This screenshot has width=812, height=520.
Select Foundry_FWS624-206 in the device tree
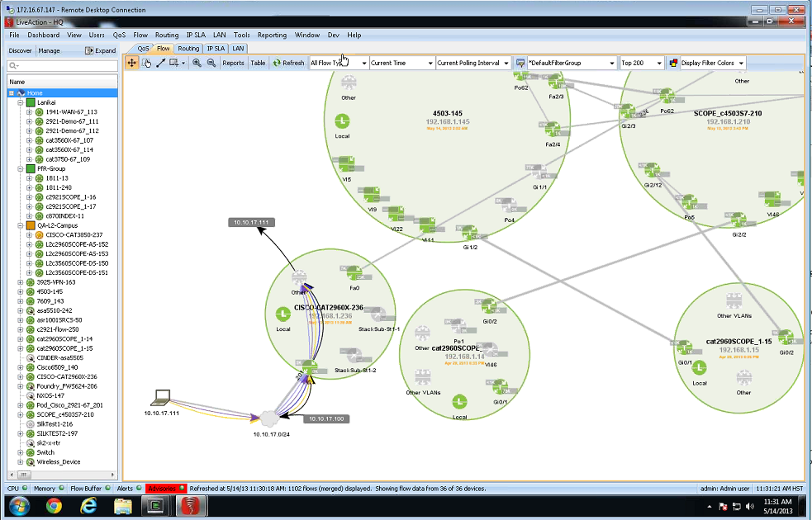coord(67,386)
